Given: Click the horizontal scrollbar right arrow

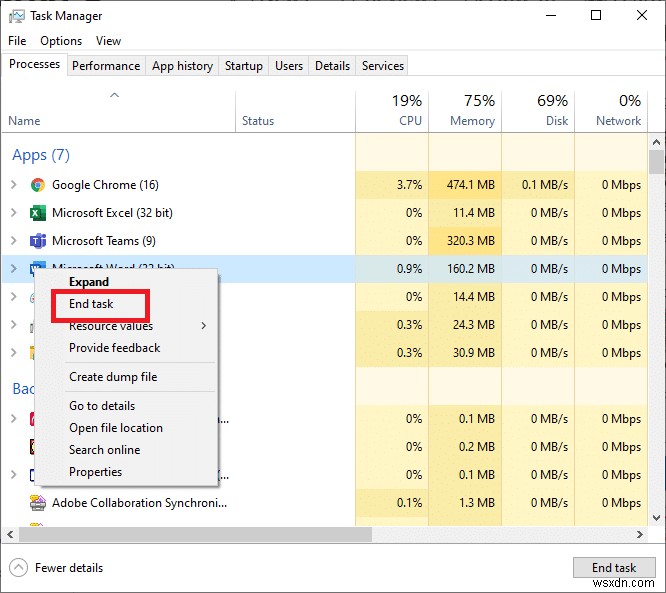Looking at the screenshot, I should coord(640,534).
